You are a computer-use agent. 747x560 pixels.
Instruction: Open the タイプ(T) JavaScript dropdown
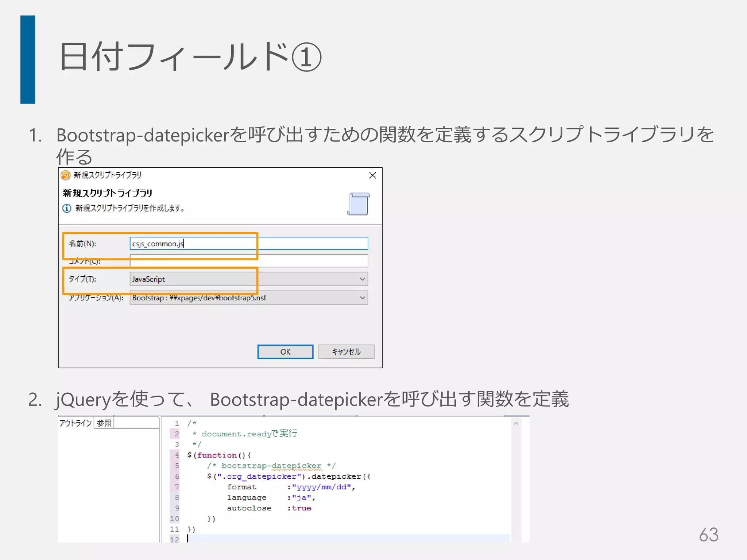(x=249, y=279)
